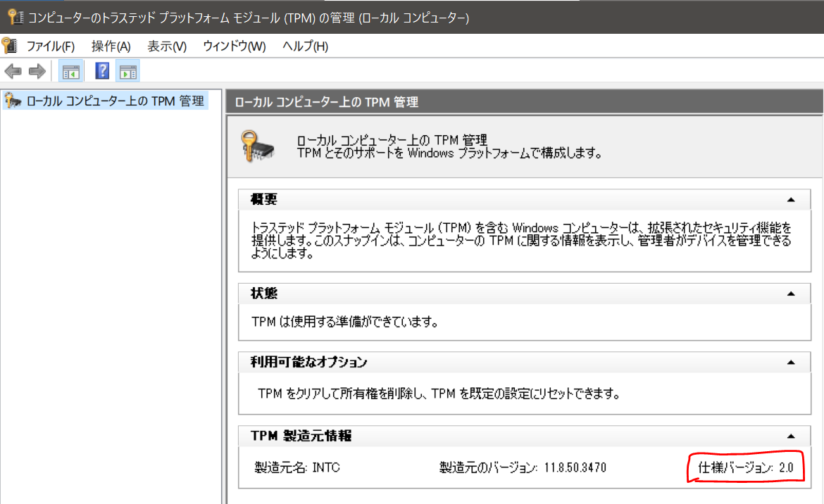Open help using the question mark icon
Screen dimensions: 824x504
click(x=101, y=70)
